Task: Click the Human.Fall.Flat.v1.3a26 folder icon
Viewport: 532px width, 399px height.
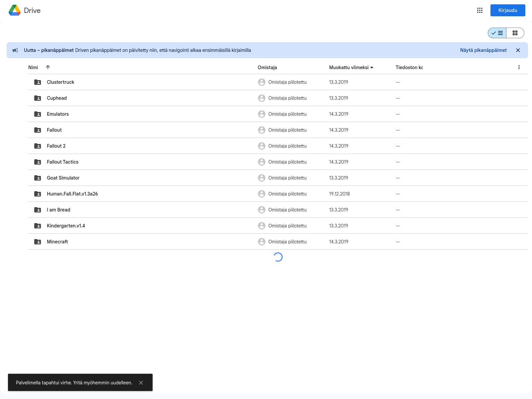Action: pos(38,194)
